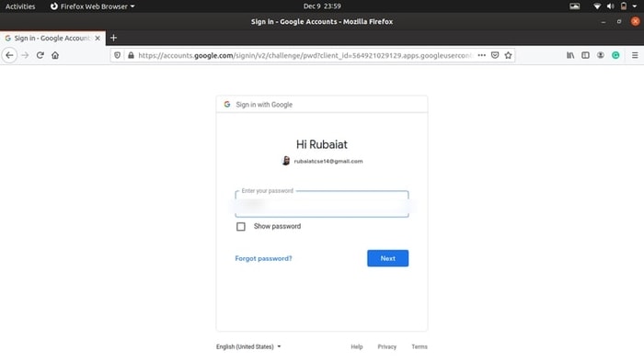
Task: Open English (United States) language dropdown
Action: click(248, 346)
